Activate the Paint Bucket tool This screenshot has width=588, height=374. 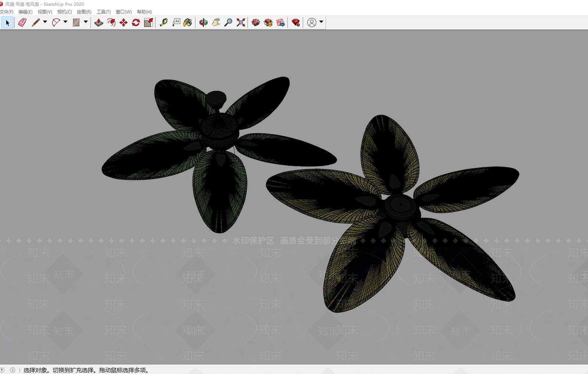(188, 23)
